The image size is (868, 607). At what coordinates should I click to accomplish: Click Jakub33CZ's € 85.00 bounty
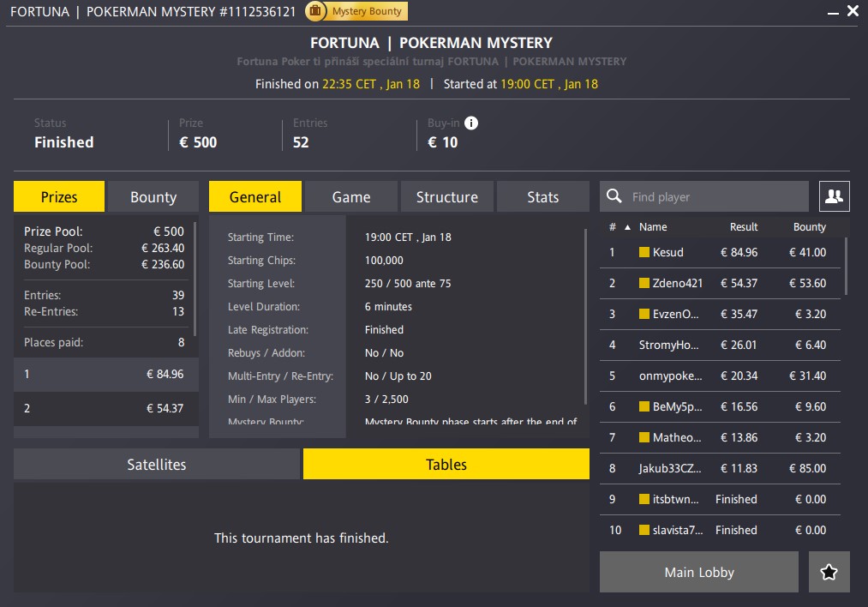pyautogui.click(x=808, y=469)
